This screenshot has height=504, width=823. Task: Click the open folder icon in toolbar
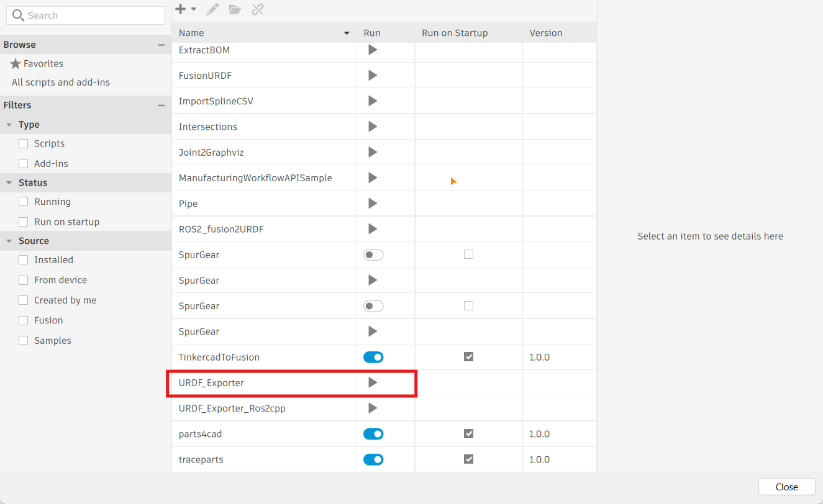pyautogui.click(x=235, y=9)
